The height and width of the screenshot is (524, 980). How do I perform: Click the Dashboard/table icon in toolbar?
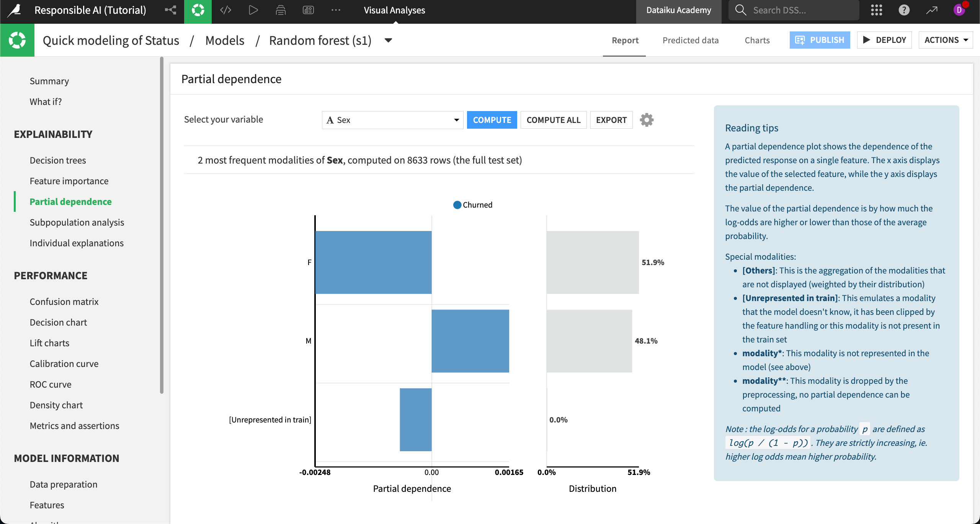pos(308,10)
